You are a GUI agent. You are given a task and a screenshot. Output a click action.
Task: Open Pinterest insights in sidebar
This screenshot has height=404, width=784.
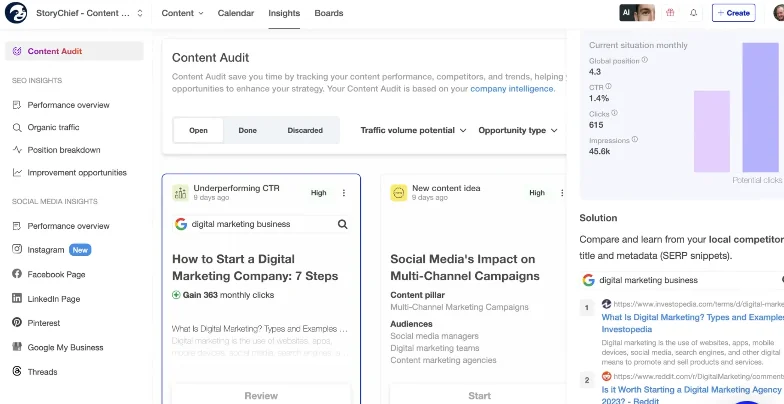(x=44, y=323)
